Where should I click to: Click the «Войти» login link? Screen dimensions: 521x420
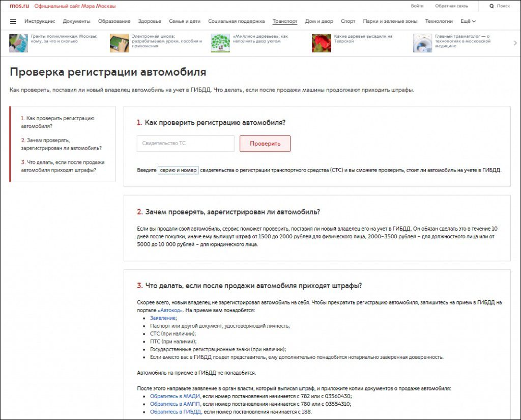417,6
